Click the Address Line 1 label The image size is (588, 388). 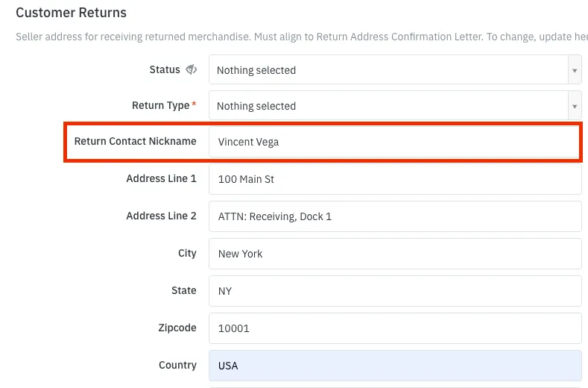(161, 178)
